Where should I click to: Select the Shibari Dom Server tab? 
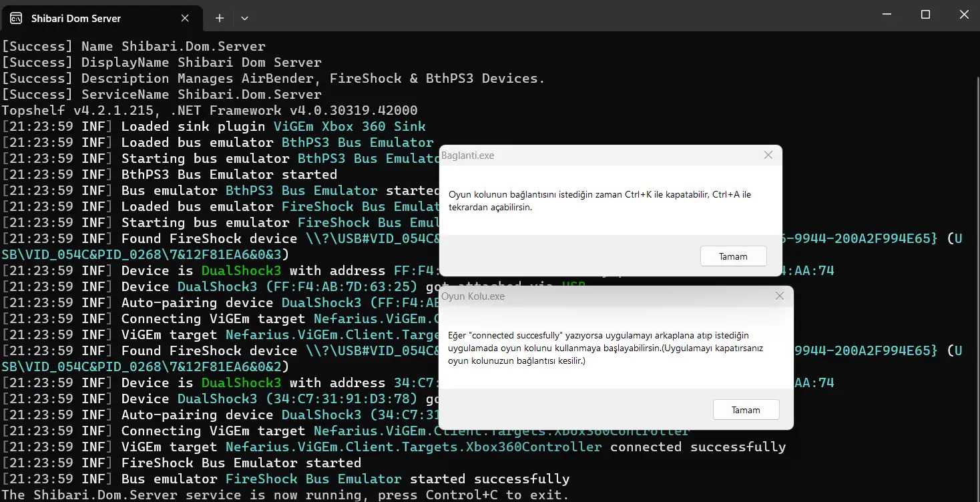[x=101, y=18]
